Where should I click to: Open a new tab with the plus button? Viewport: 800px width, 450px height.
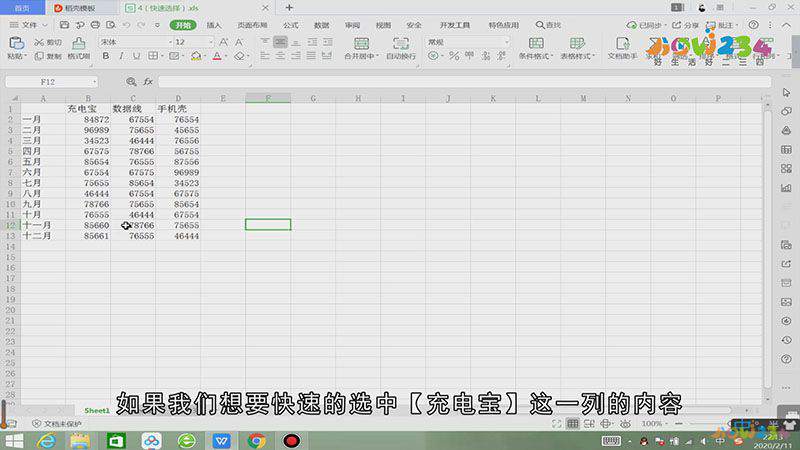(x=289, y=8)
